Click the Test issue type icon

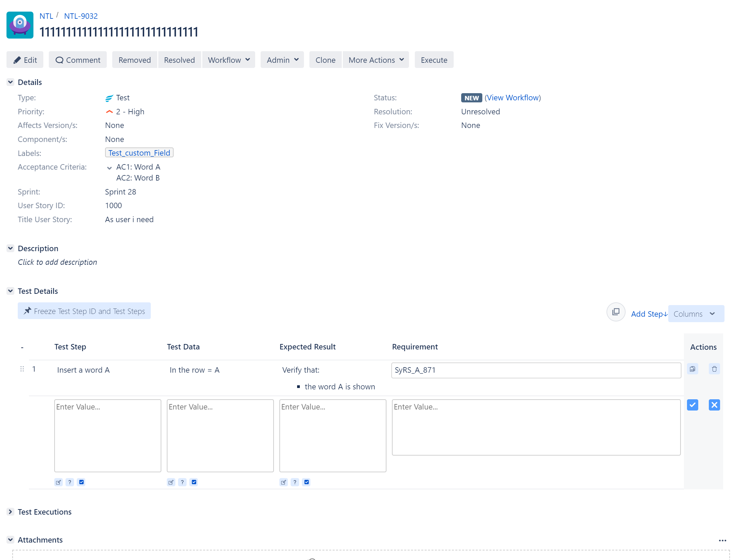[109, 98]
